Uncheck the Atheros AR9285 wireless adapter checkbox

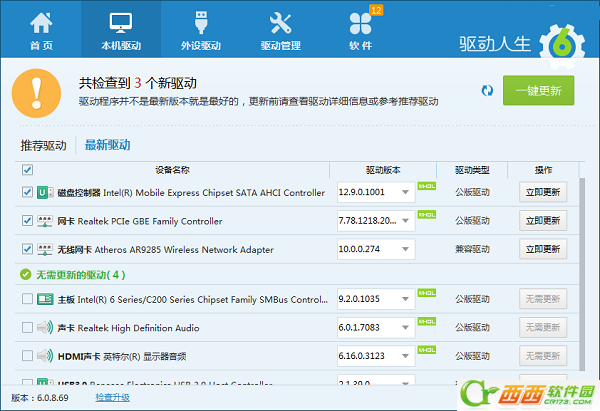coord(27,249)
